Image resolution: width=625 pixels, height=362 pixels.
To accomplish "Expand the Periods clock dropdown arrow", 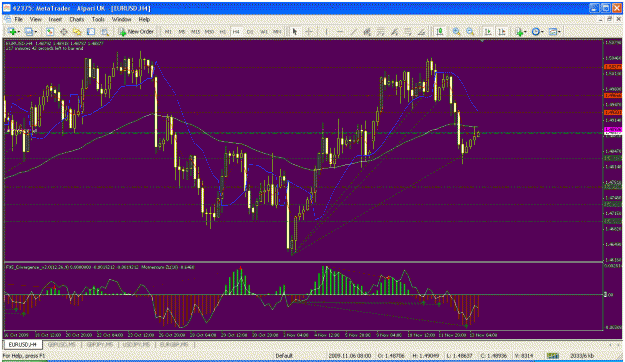I will [x=542, y=32].
